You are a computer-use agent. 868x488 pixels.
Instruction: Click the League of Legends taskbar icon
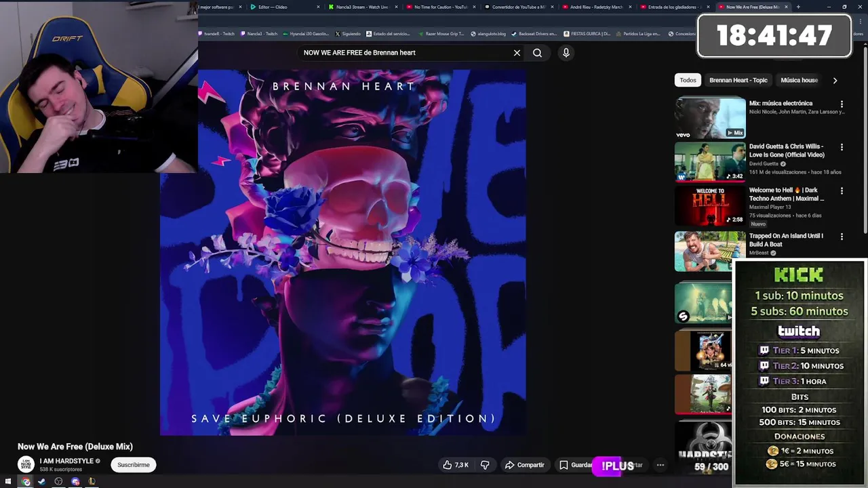pos(92,482)
